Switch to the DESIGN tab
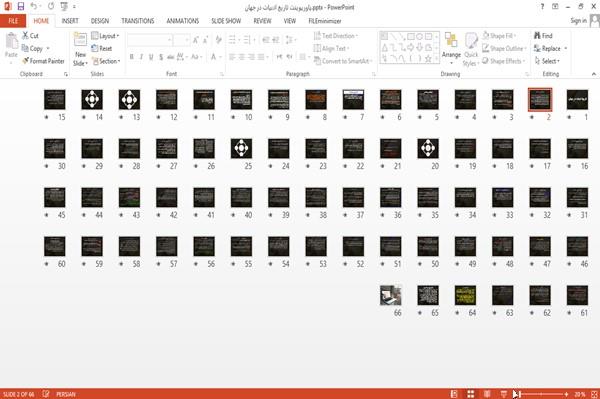Image resolution: width=600 pixels, height=399 pixels. (100, 21)
